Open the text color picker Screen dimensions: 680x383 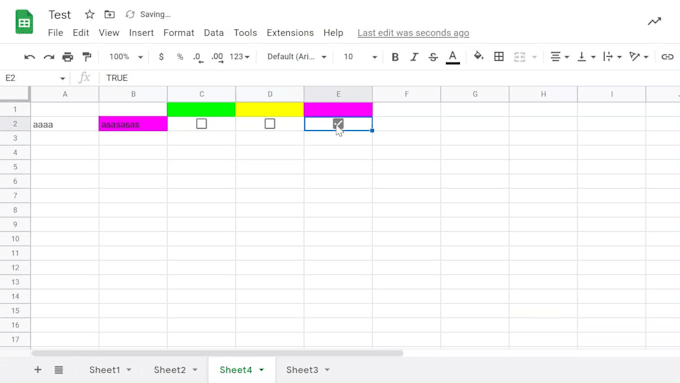(x=452, y=57)
